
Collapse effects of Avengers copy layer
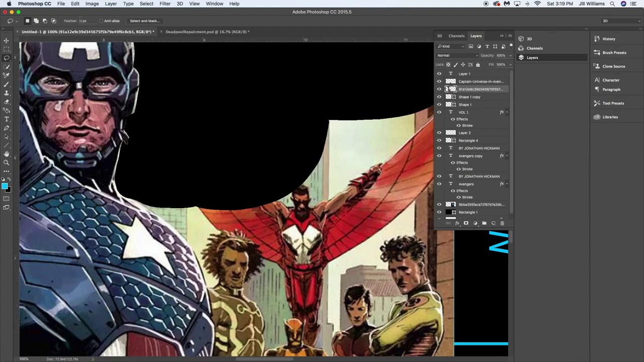click(x=507, y=156)
